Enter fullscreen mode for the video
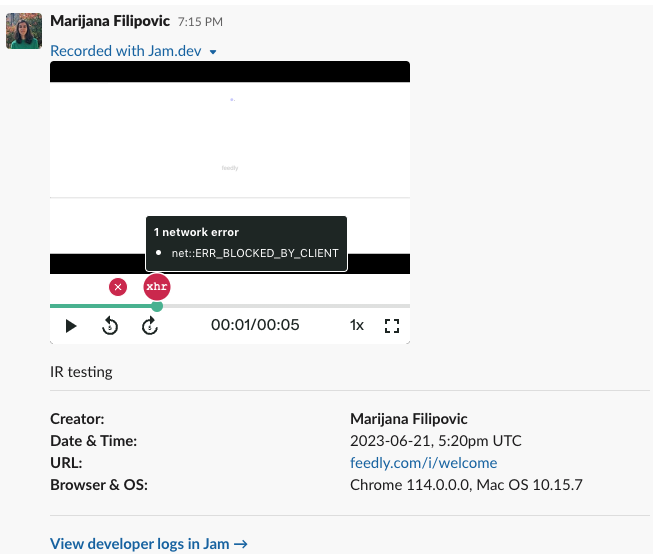 click(x=392, y=325)
